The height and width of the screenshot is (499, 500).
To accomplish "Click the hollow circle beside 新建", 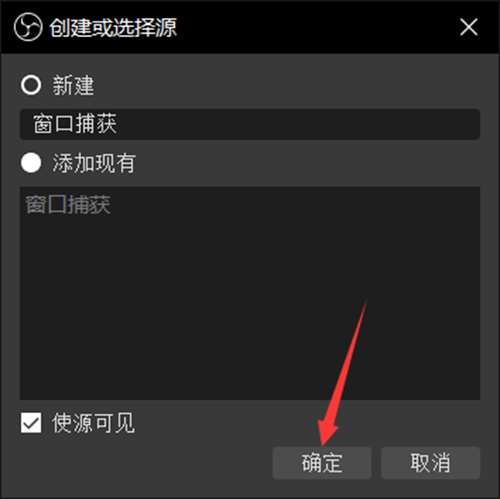I will tap(31, 85).
